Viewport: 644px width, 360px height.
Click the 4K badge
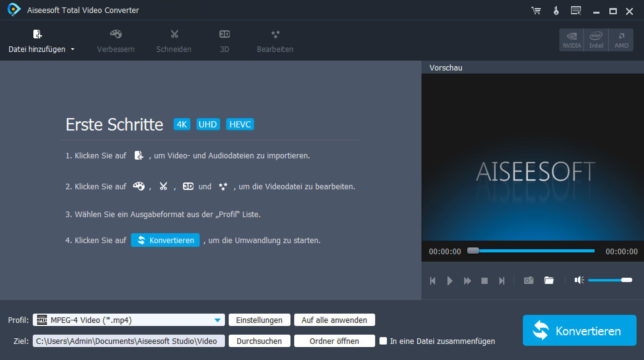pyautogui.click(x=182, y=124)
